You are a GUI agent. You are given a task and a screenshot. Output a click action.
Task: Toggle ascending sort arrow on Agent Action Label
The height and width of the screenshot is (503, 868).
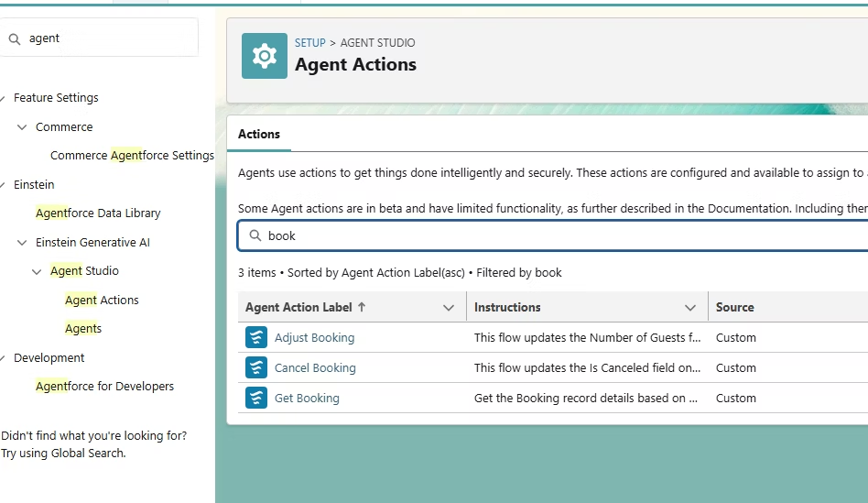pyautogui.click(x=362, y=307)
